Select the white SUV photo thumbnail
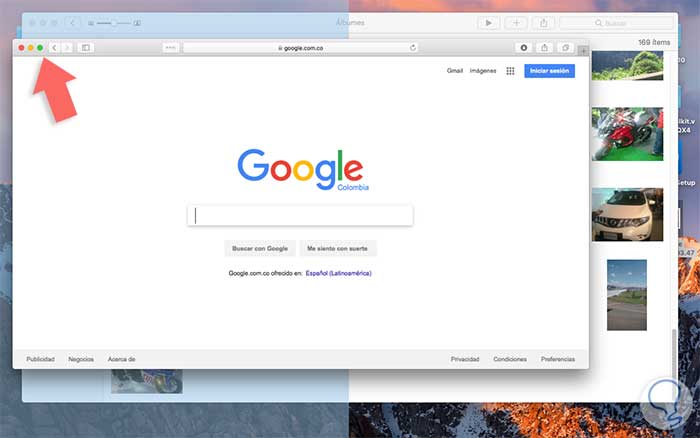700x438 pixels. (627, 214)
